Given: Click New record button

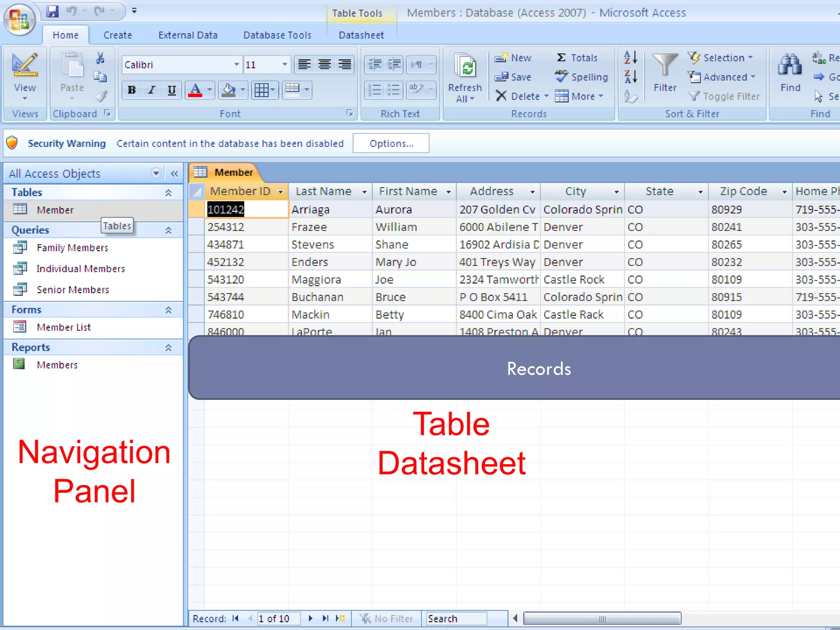Looking at the screenshot, I should pyautogui.click(x=513, y=58).
